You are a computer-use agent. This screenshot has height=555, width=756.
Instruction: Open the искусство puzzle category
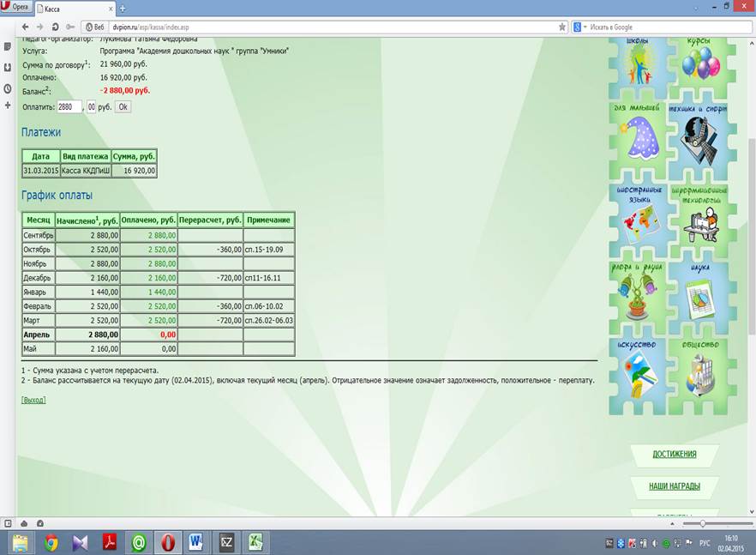tap(639, 377)
